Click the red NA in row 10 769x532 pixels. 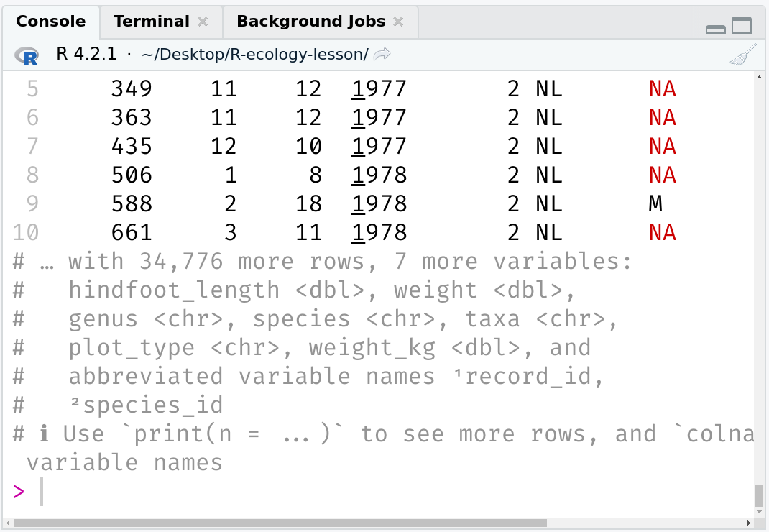(x=663, y=233)
